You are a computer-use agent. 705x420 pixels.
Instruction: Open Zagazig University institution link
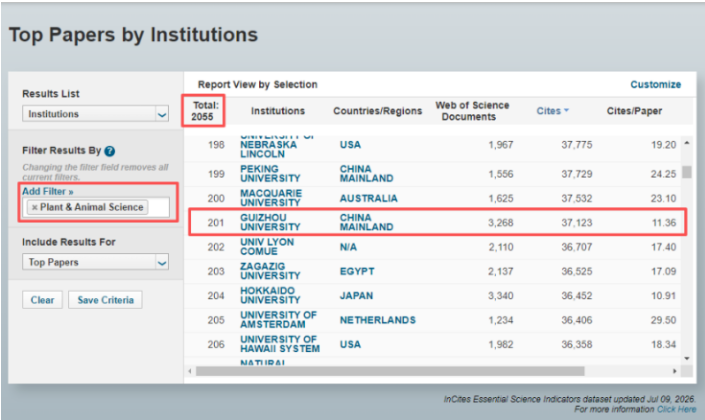(x=270, y=271)
